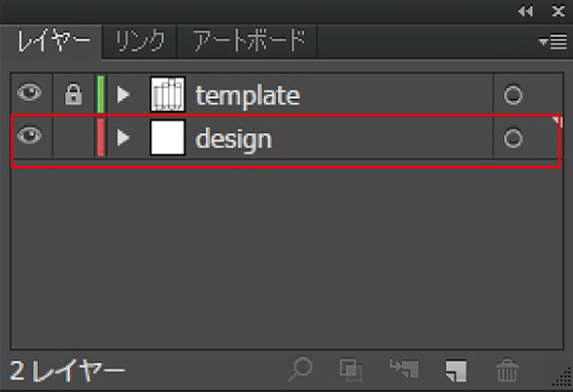The image size is (573, 392).
Task: Select the design layer by name
Action: click(234, 139)
